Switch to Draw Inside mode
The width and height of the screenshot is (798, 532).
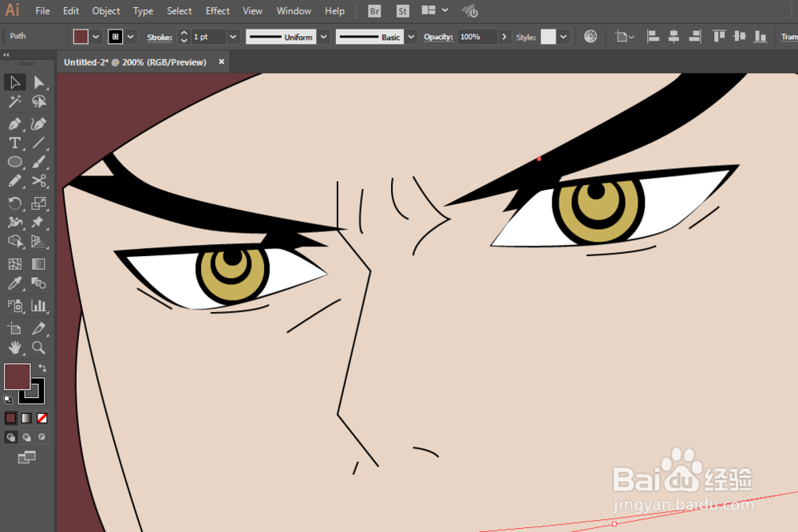point(42,437)
